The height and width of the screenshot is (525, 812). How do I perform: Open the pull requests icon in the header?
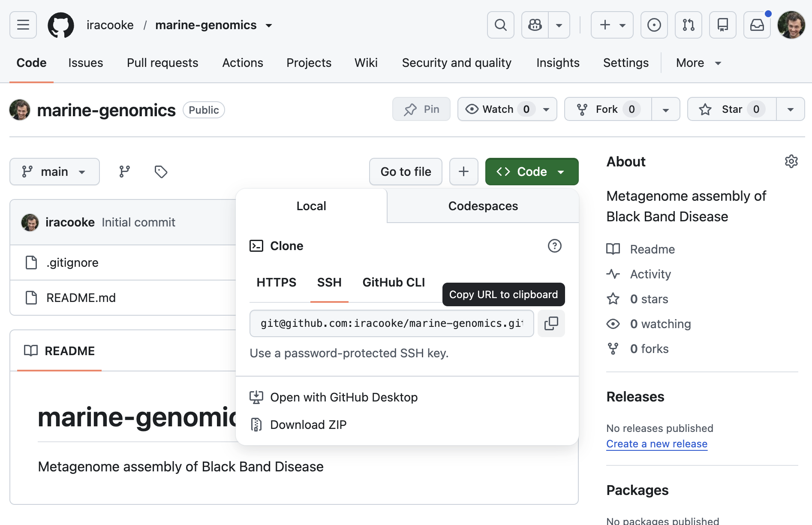[688, 25]
